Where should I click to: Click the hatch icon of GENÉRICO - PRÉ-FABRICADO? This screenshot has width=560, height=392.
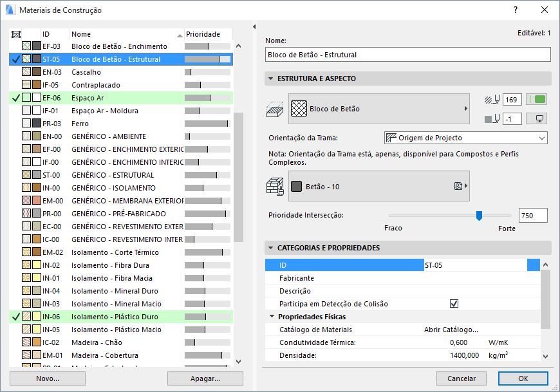click(x=26, y=214)
